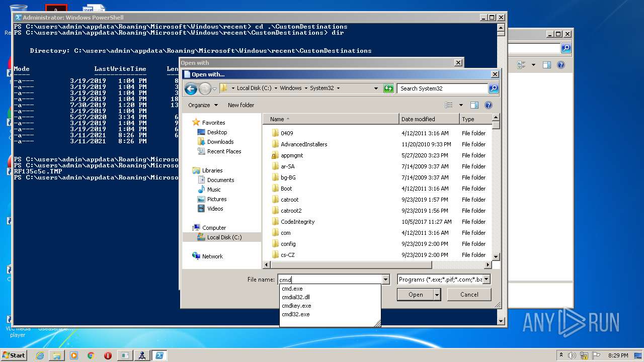Open address bar previous locations dropdown

click(376, 88)
